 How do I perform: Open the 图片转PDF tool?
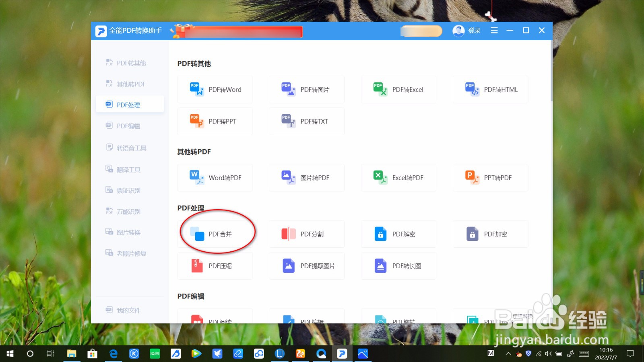tap(307, 177)
